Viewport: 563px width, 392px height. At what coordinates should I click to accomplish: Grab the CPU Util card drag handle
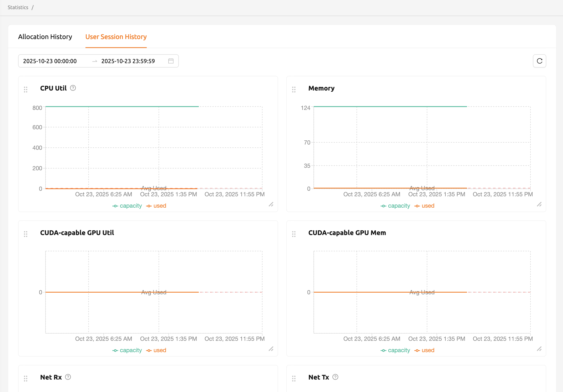pyautogui.click(x=25, y=89)
